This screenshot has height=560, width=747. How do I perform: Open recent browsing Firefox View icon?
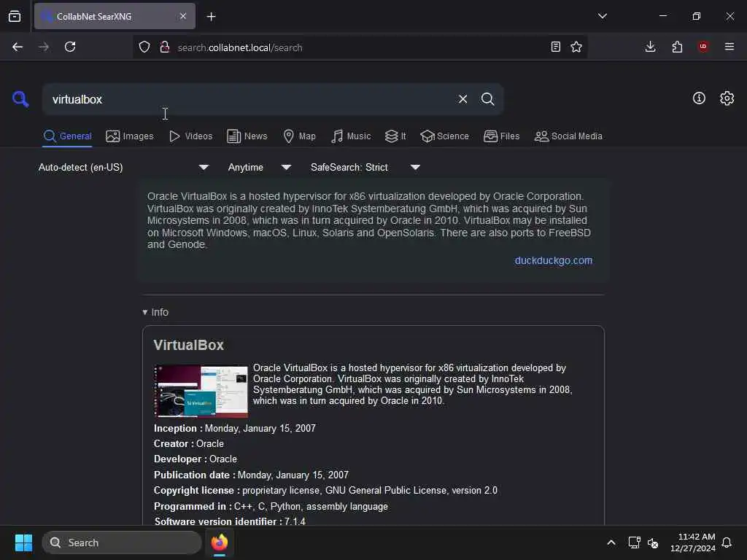[x=15, y=16]
